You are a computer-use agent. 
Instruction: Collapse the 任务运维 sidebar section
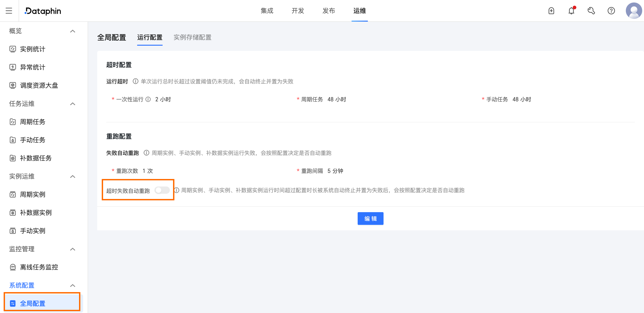click(72, 104)
